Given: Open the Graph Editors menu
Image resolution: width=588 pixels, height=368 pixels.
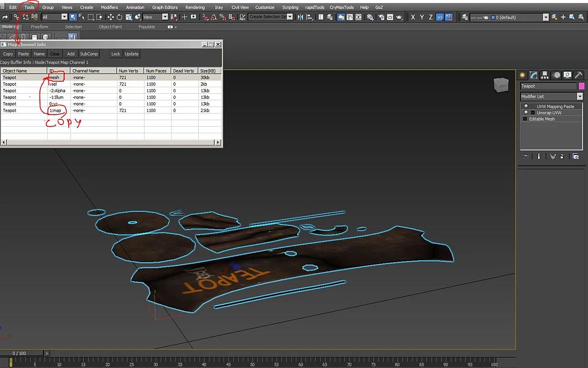Looking at the screenshot, I should [x=164, y=7].
